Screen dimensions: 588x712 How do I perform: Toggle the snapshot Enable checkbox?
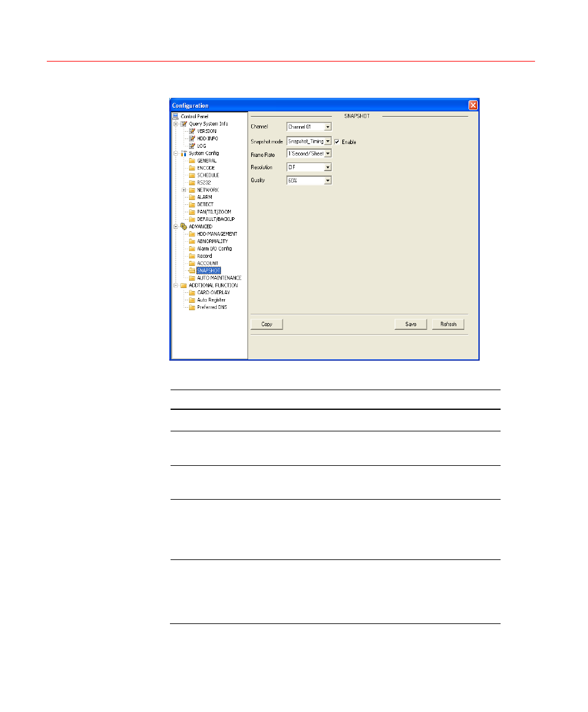point(337,142)
